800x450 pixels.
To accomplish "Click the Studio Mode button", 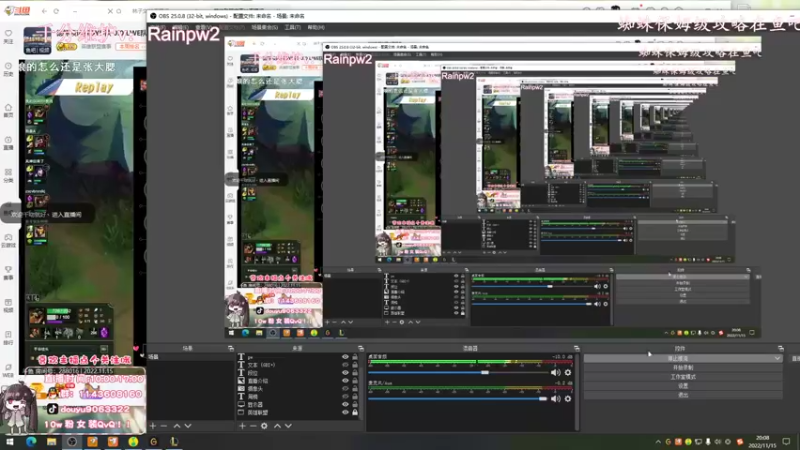I will 683,377.
